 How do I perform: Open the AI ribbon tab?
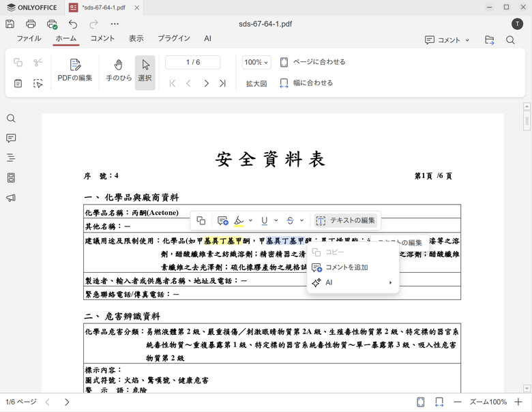(207, 38)
